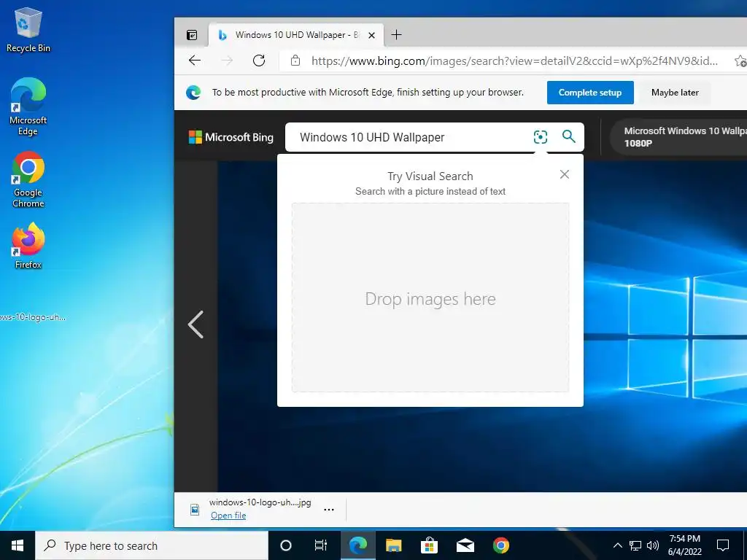The image size is (747, 560).
Task: Open Mail app from the taskbar
Action: pos(465,545)
